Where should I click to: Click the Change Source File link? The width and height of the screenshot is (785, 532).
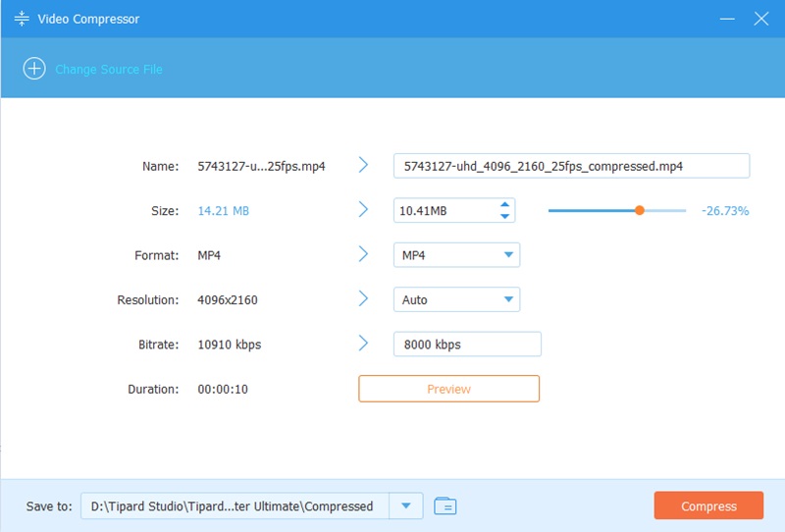109,69
